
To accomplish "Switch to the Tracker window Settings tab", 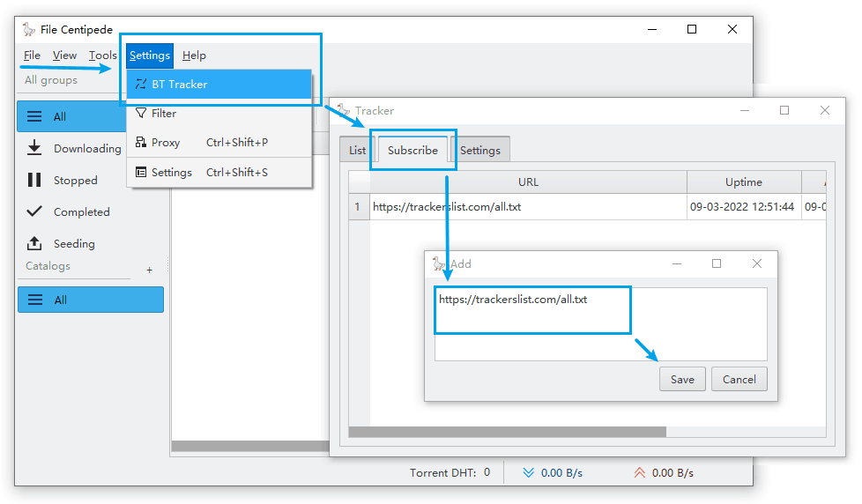I will tap(479, 150).
